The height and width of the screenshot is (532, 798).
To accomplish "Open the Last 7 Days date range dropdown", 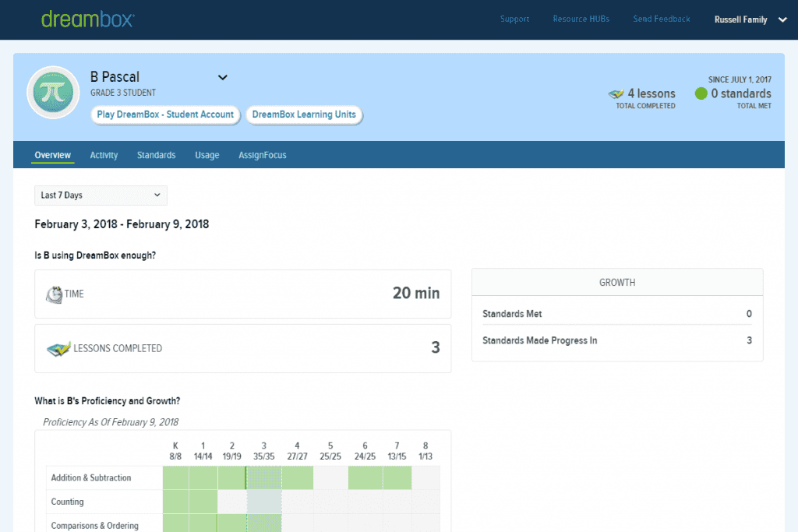I will (101, 196).
